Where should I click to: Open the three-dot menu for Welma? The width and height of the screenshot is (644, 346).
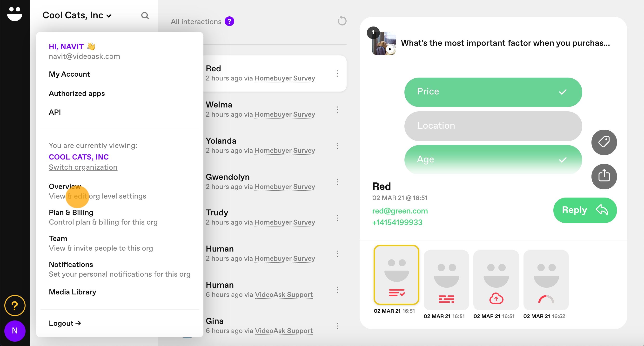tap(337, 110)
